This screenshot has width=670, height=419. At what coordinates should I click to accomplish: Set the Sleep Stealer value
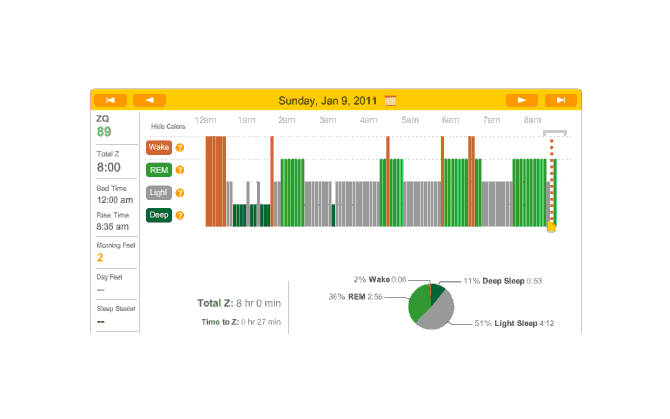point(100,321)
